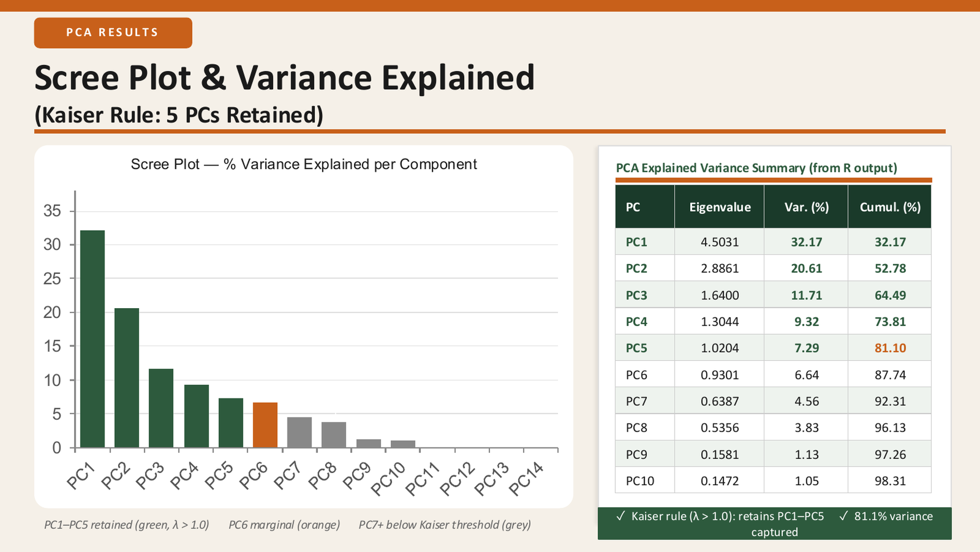The image size is (980, 552).
Task: Click eigenvalue cell 0.1581
Action: pos(720,454)
